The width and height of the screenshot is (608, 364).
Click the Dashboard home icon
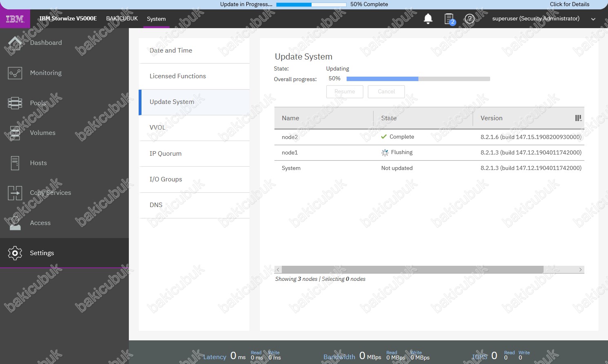(x=15, y=43)
